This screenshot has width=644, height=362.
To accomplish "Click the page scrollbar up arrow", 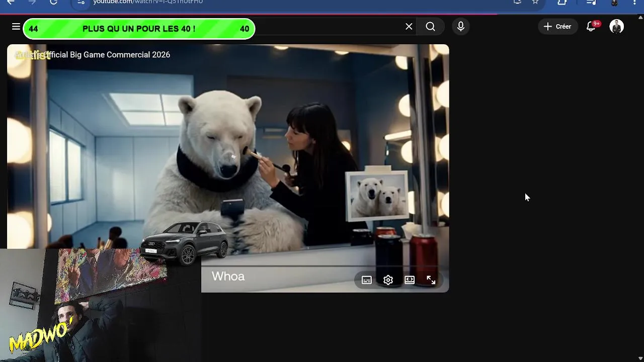I will click(x=640, y=18).
